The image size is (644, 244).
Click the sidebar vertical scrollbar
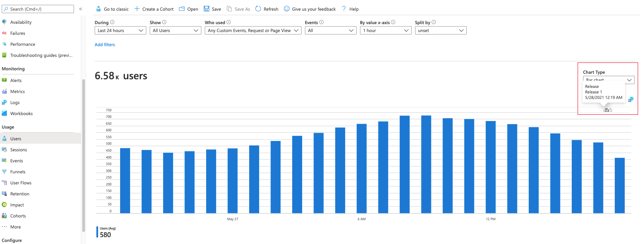tap(83, 155)
